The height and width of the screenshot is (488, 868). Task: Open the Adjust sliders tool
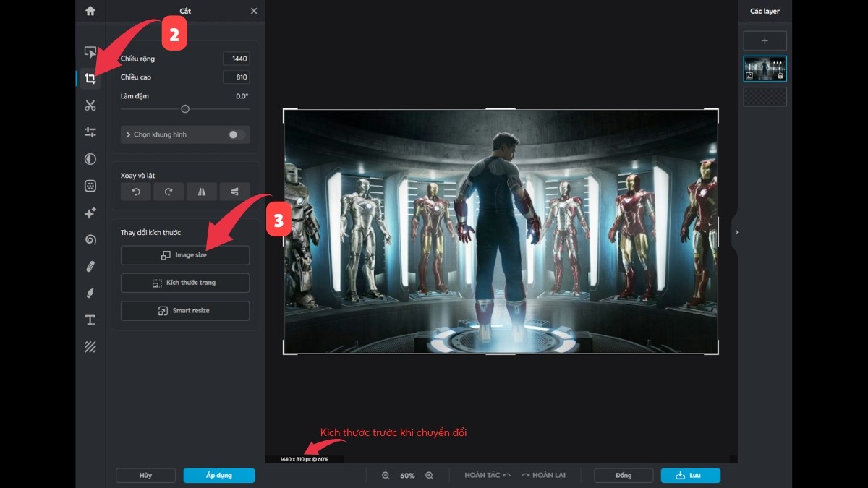[90, 132]
